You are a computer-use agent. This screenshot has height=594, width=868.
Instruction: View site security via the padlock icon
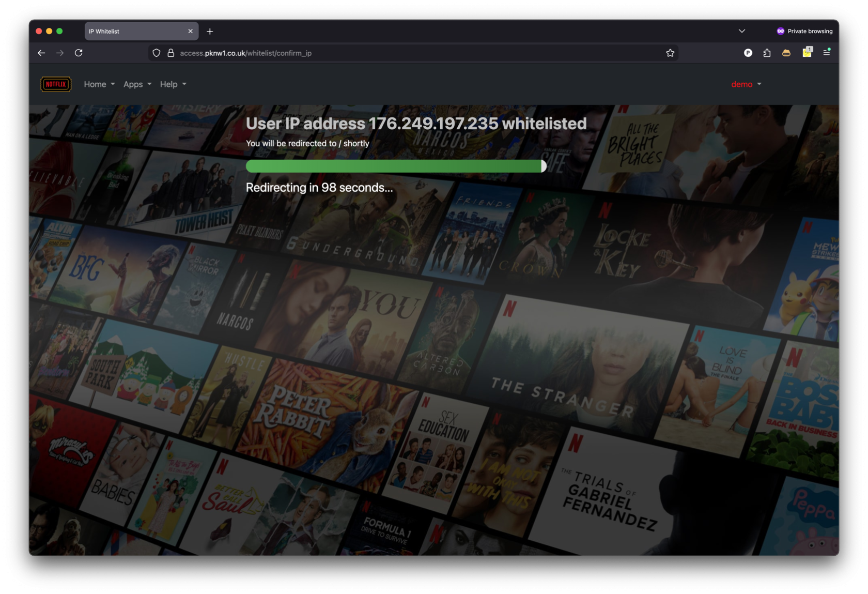(x=171, y=53)
